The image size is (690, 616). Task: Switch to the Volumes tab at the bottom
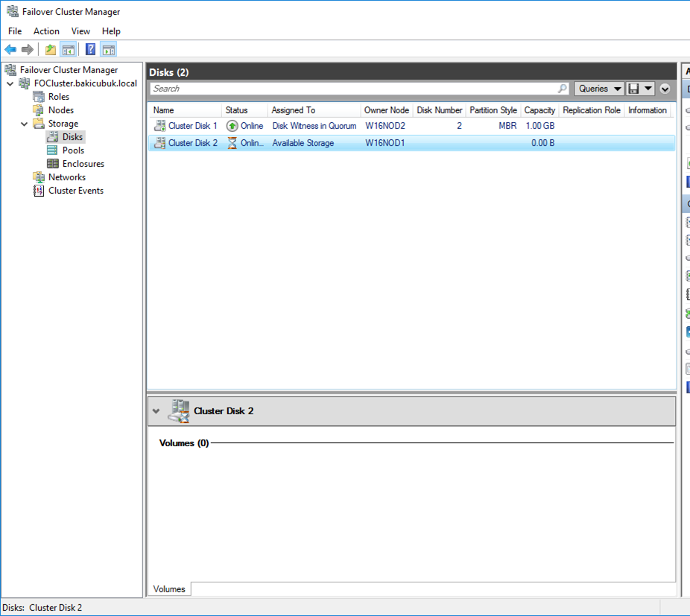(169, 589)
